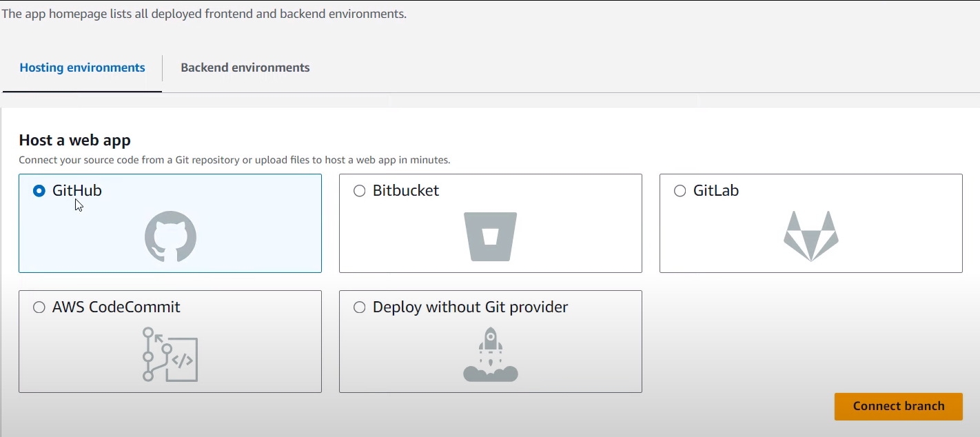980x437 pixels.
Task: Click the Bitbucket bucket logo icon
Action: tap(490, 236)
